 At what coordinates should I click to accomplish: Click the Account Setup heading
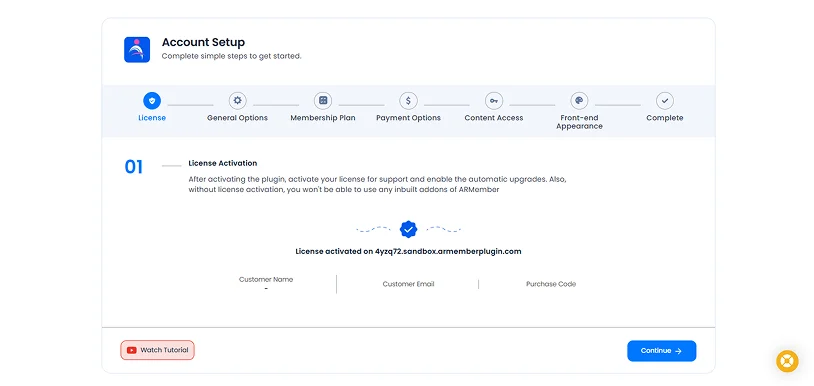click(x=204, y=42)
